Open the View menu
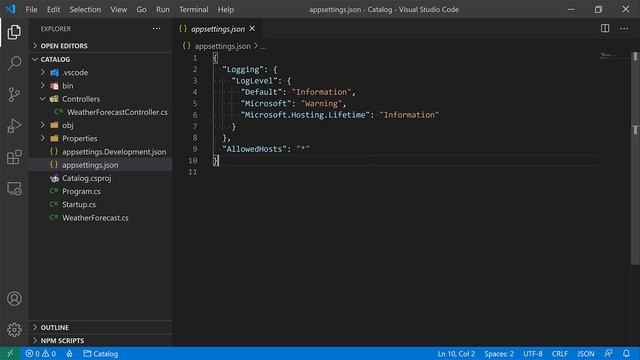Viewport: 640px width, 360px height. (118, 9)
